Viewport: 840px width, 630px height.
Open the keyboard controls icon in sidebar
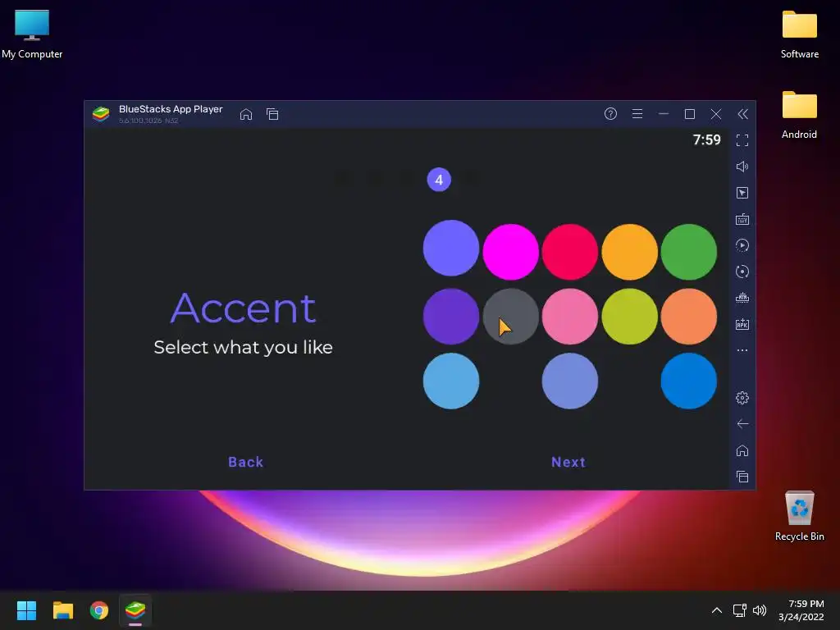tap(742, 219)
